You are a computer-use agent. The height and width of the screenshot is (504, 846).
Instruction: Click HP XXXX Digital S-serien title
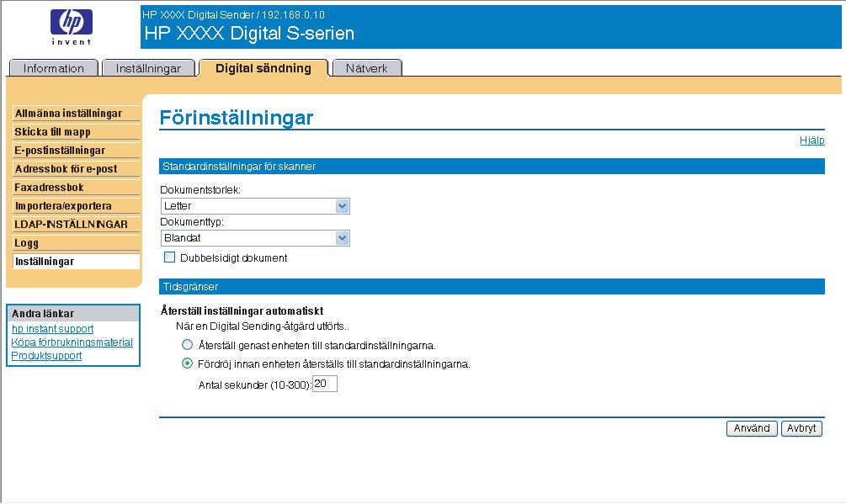tap(249, 34)
